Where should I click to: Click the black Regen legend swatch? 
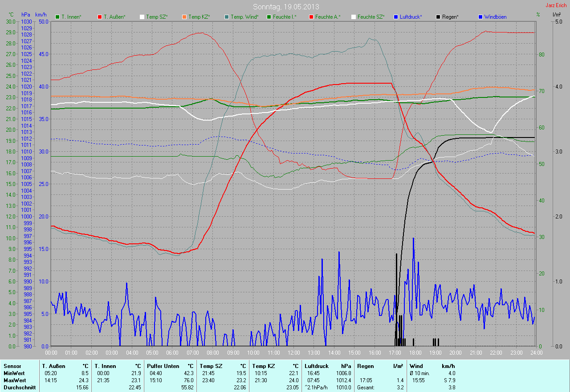pos(439,17)
